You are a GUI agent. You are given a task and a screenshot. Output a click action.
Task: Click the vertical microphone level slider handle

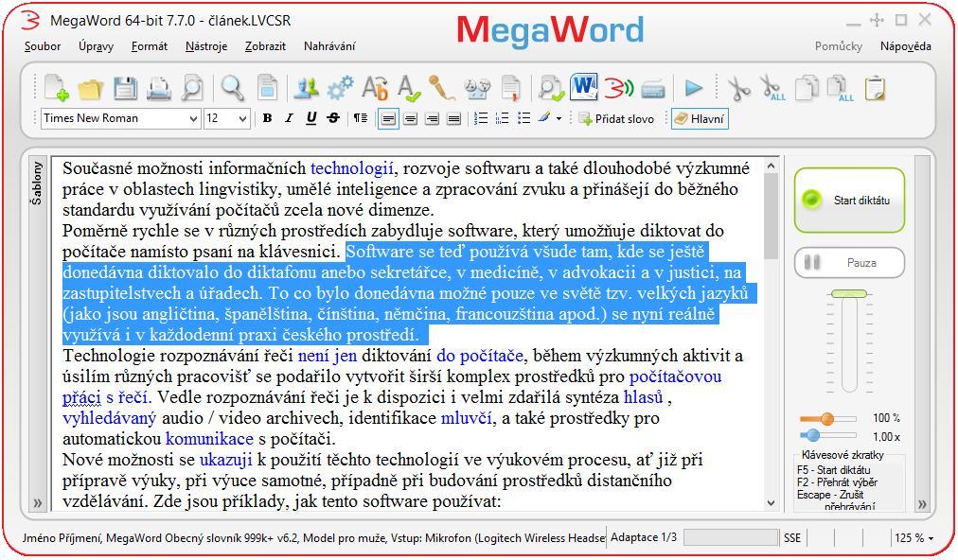click(849, 294)
